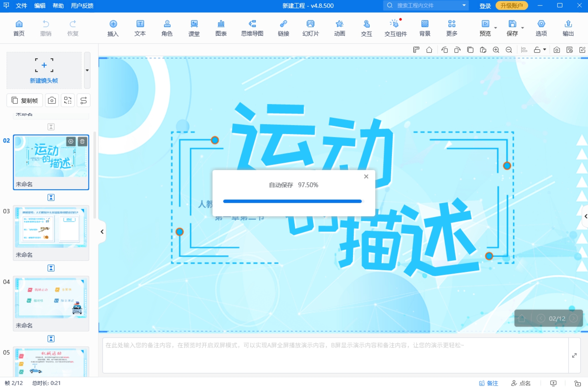Click the 首页 home icon in toolbar

[19, 28]
